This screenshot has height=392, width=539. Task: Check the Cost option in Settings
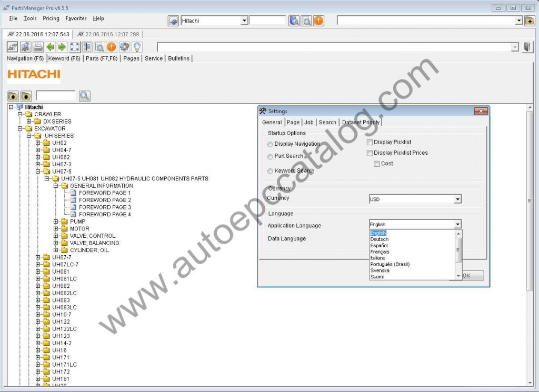click(x=377, y=163)
